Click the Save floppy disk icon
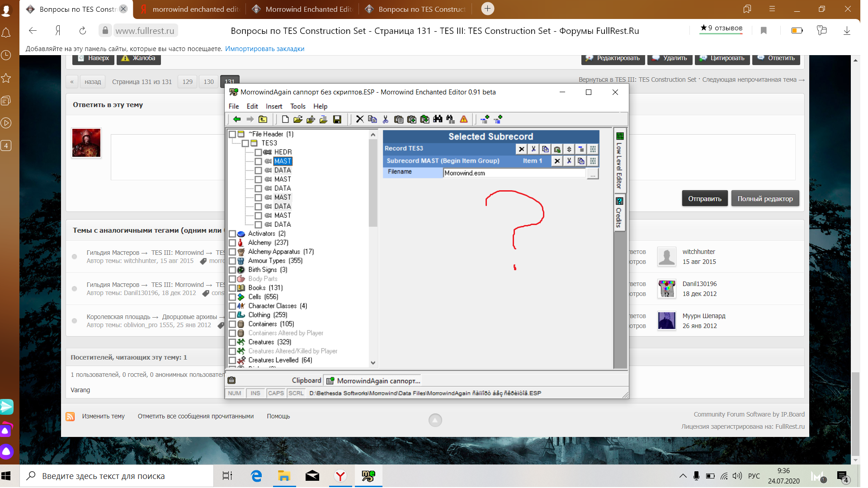This screenshot has width=868, height=488. pos(337,119)
